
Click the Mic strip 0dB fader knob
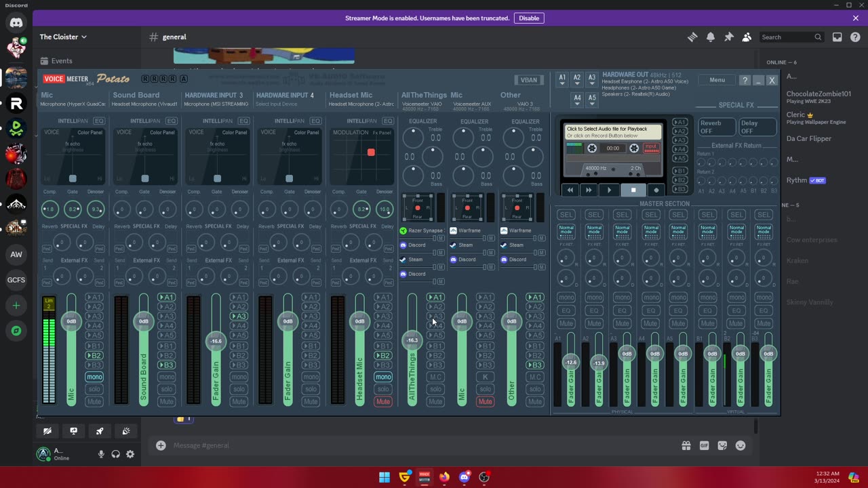[x=71, y=321]
